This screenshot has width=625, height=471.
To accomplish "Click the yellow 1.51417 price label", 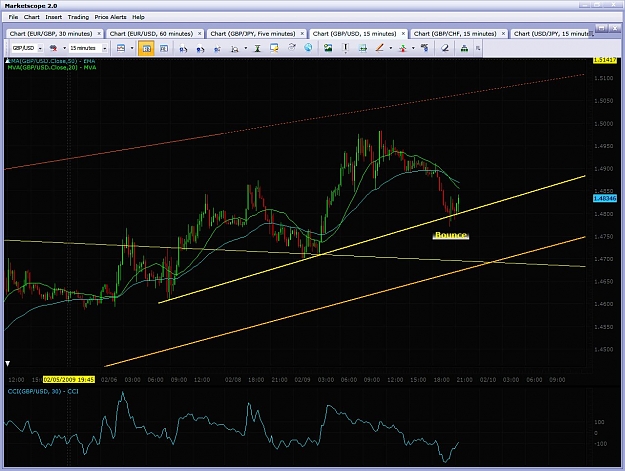I will 605,60.
